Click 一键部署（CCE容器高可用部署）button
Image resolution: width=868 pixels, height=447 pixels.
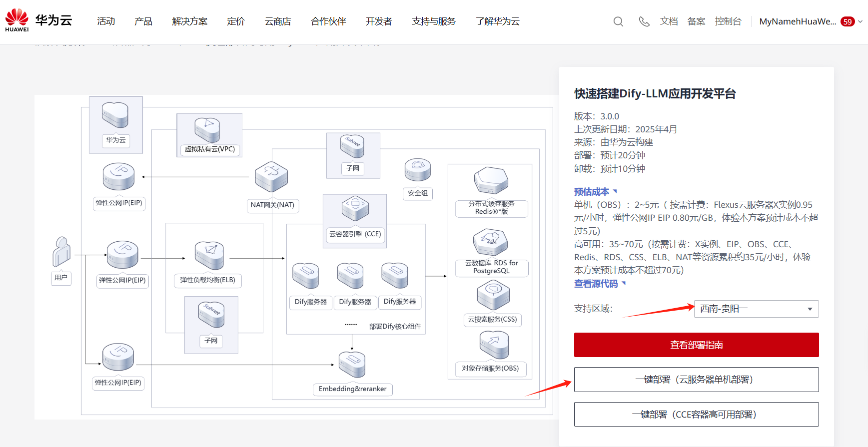[x=696, y=415]
